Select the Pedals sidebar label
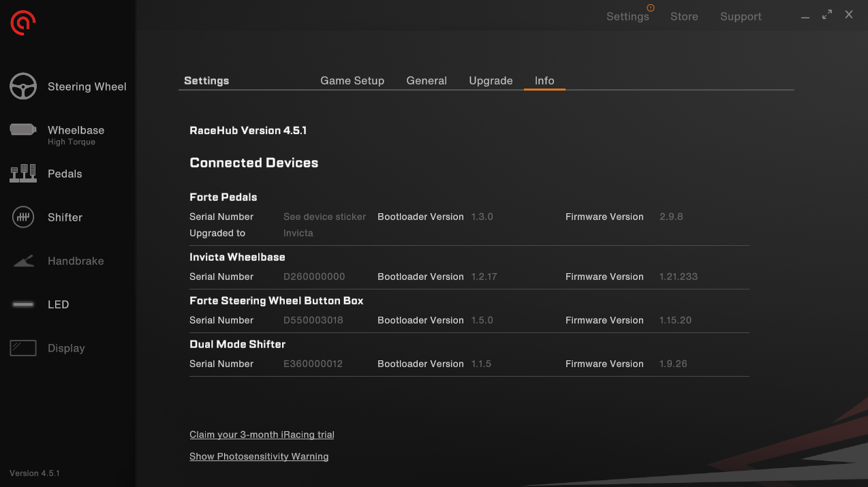This screenshot has height=487, width=868. 65,174
